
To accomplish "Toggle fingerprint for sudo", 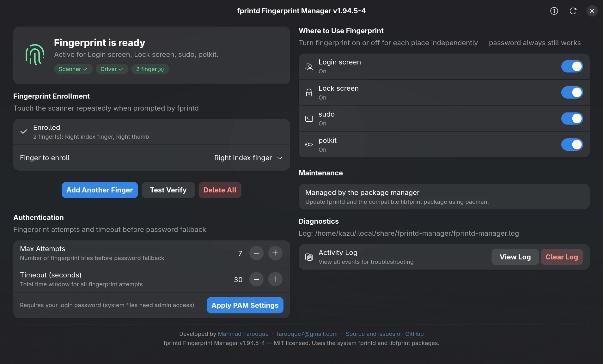I will pos(572,118).
